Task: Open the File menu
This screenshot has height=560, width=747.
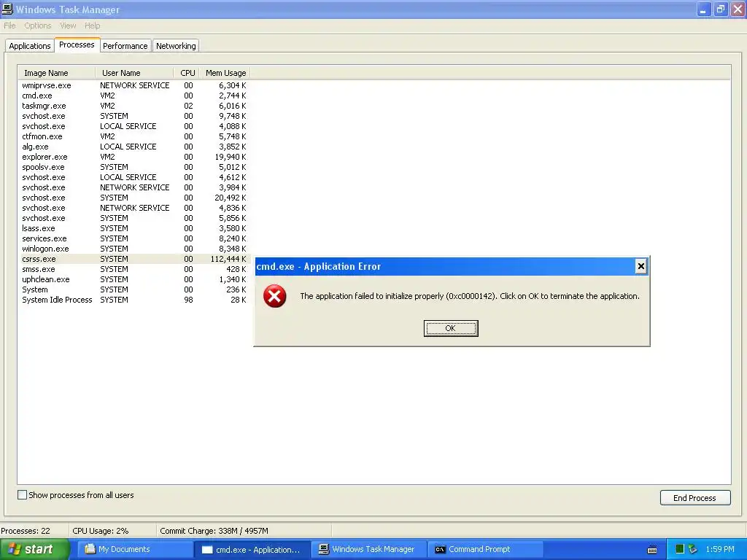Action: tap(9, 26)
